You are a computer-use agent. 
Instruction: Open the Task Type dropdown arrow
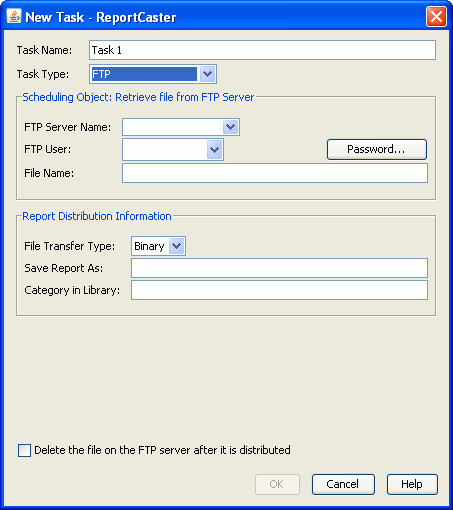click(x=207, y=74)
